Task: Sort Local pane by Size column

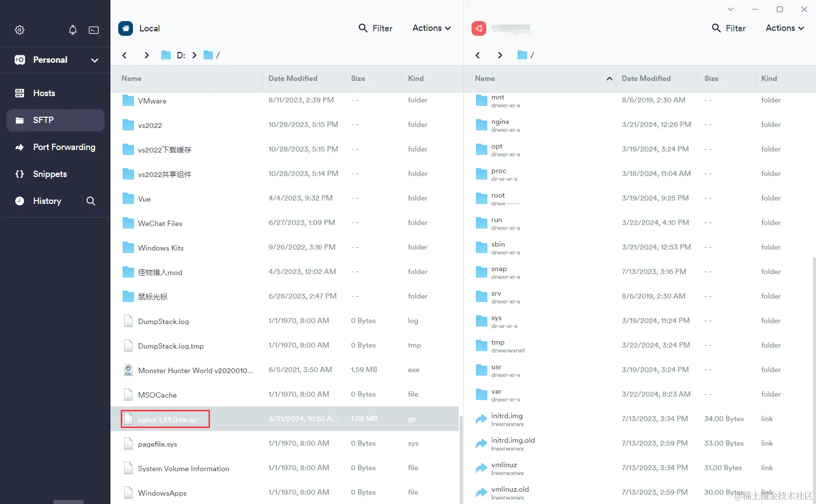Action: 358,78
